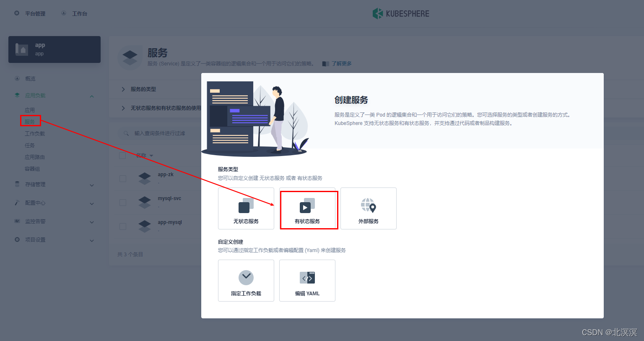Choose the 指定工作负载 text label
The height and width of the screenshot is (341, 644).
coord(246,294)
